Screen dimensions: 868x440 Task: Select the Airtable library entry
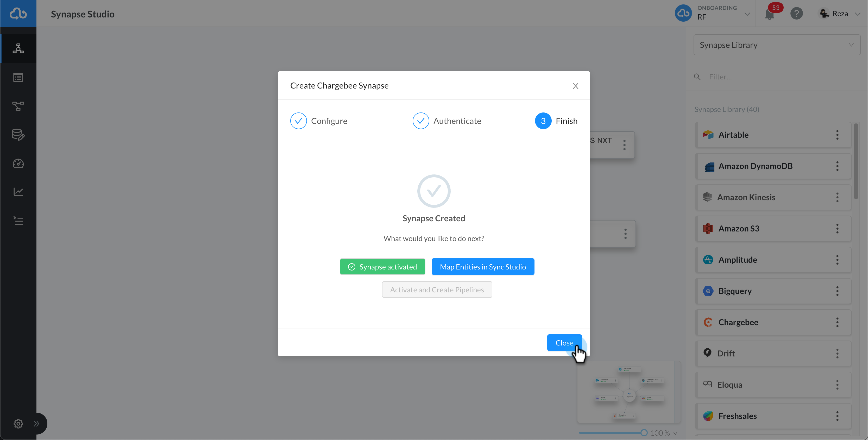[773, 135]
